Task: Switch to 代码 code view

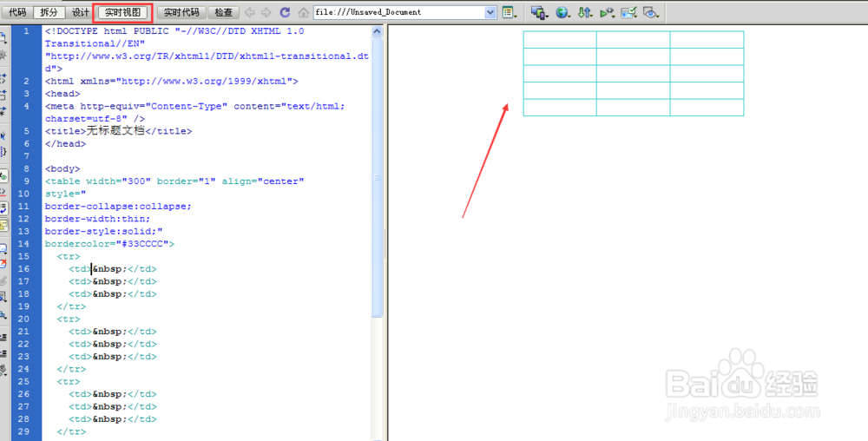Action: (x=17, y=12)
